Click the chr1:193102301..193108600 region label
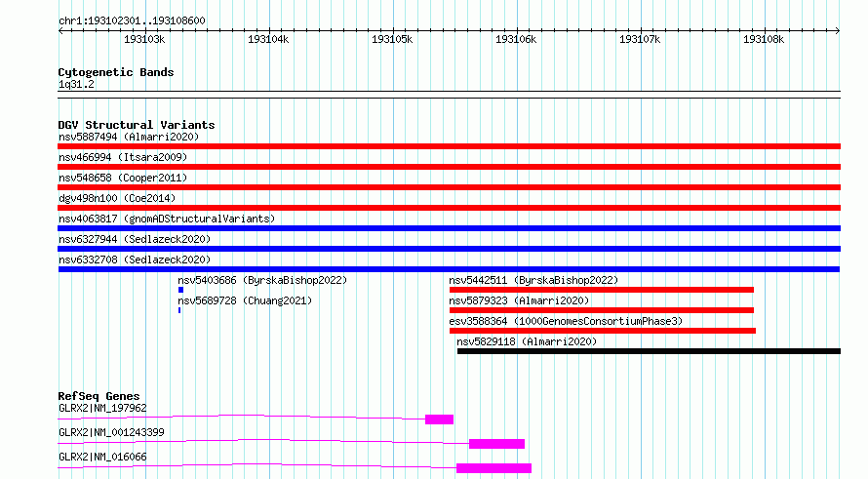The height and width of the screenshot is (479, 868). click(x=132, y=21)
